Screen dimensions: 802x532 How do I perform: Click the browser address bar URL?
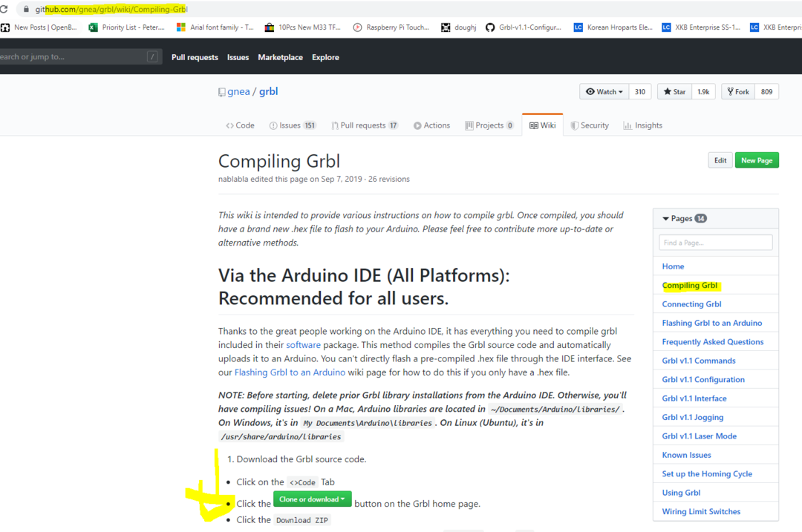[111, 10]
